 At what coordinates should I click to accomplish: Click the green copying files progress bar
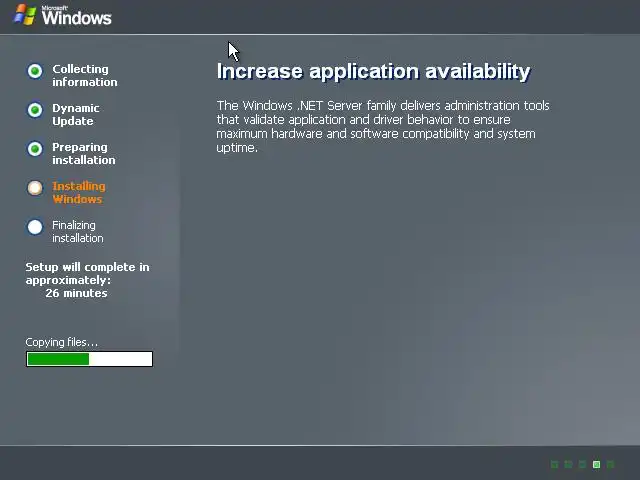(x=89, y=359)
